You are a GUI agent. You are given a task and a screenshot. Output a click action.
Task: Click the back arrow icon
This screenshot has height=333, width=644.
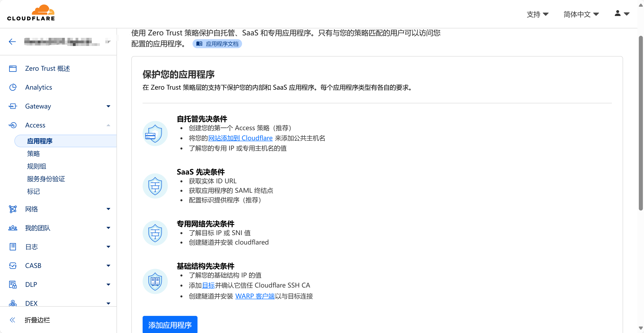click(12, 41)
